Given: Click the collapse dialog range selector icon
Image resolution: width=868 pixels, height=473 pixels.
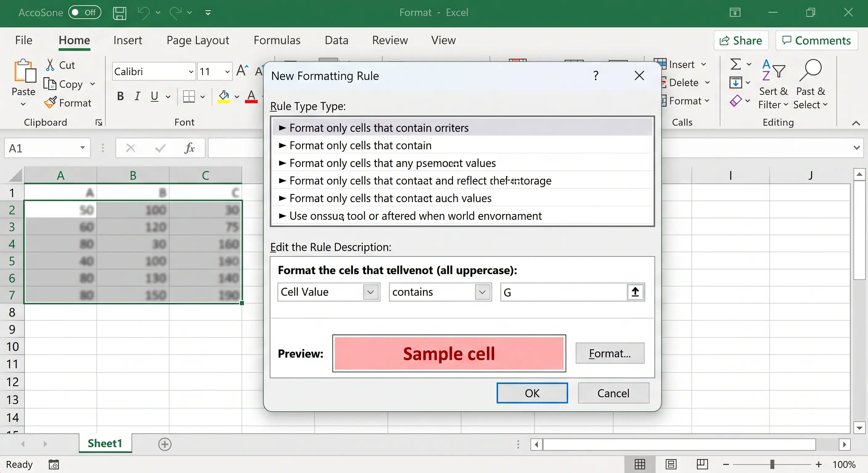Looking at the screenshot, I should 635,292.
